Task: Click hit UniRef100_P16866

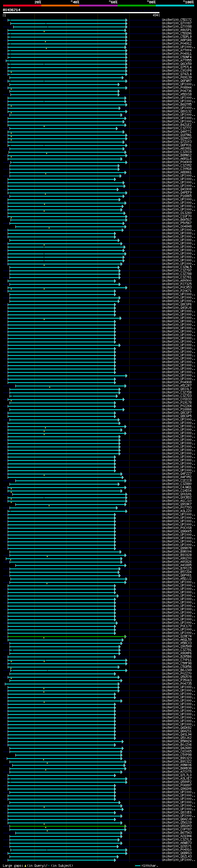Action: click(x=177, y=409)
